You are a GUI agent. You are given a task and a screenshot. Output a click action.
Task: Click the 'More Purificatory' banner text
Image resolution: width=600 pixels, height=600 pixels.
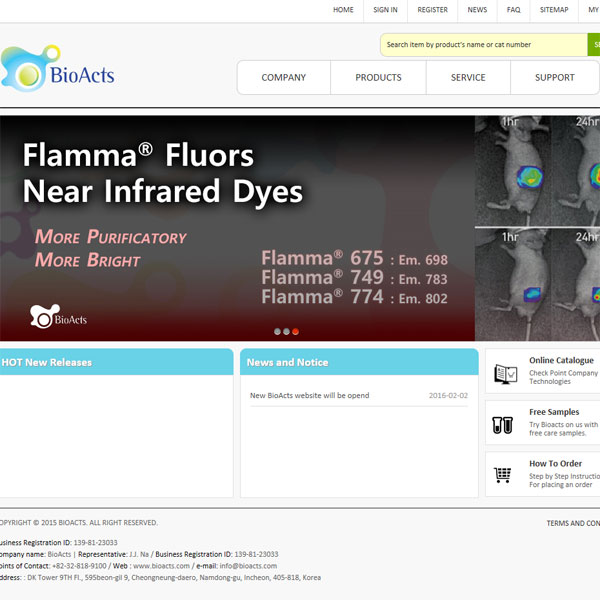(110, 237)
